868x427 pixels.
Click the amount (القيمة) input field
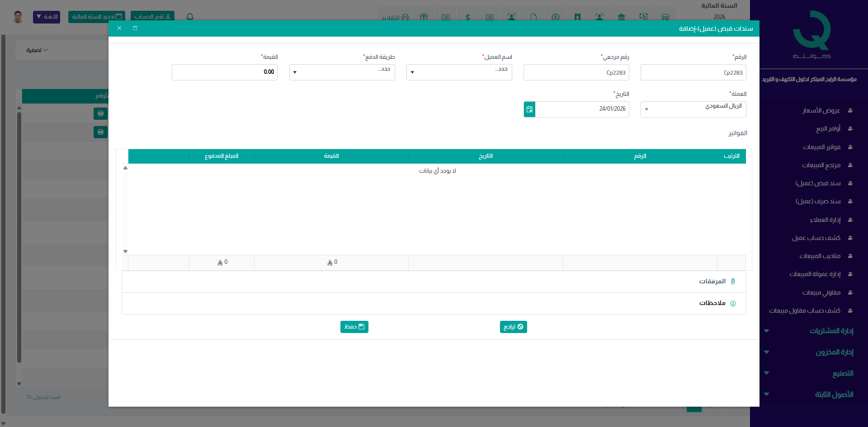[x=224, y=72]
